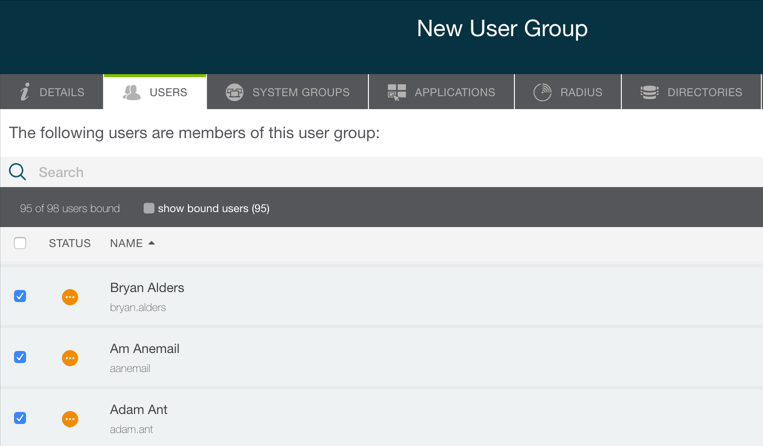
Task: Open the Applications tab
Action: point(454,92)
